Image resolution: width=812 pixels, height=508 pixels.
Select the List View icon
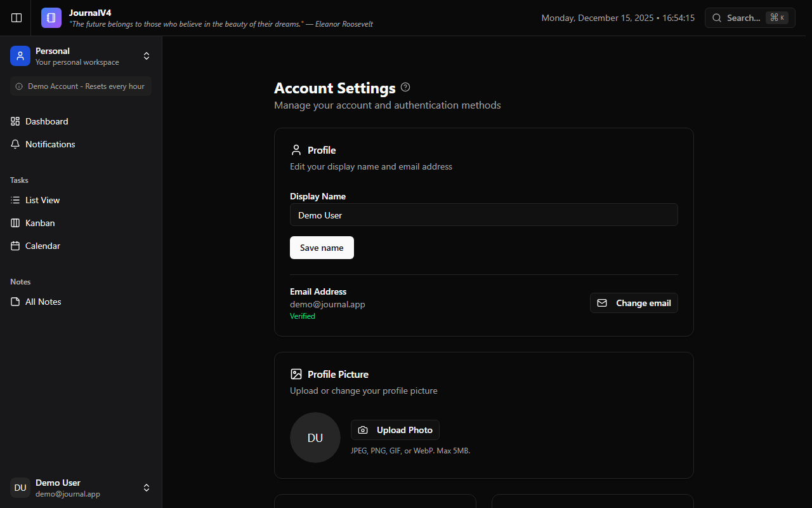[x=15, y=200]
